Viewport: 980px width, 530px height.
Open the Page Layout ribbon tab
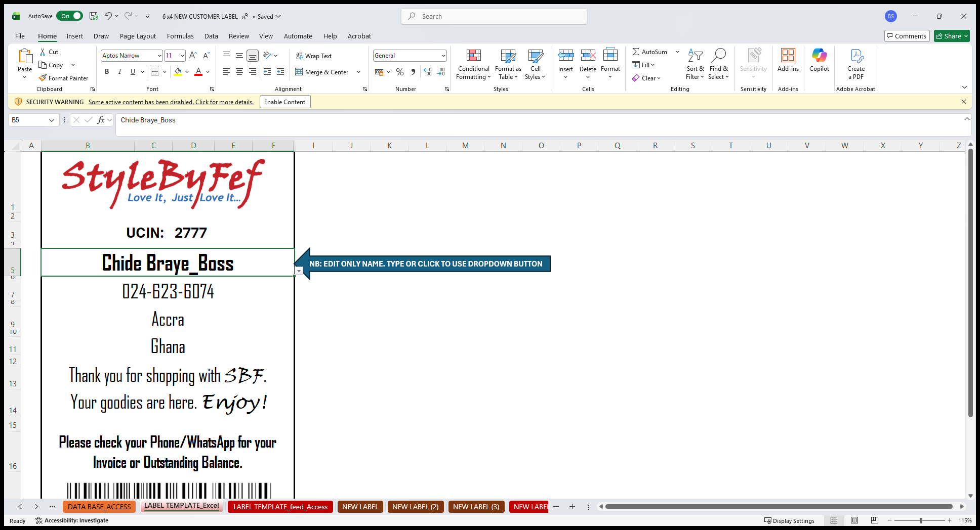click(138, 36)
